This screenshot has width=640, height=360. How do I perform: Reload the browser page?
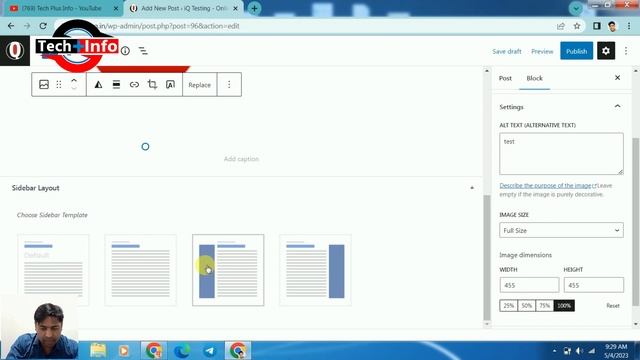pos(43,26)
